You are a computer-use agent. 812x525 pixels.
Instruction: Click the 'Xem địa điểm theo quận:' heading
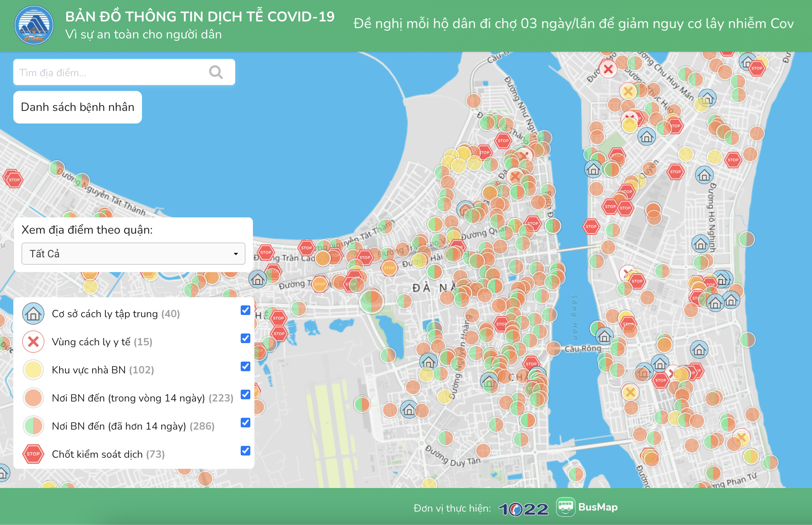pyautogui.click(x=87, y=230)
